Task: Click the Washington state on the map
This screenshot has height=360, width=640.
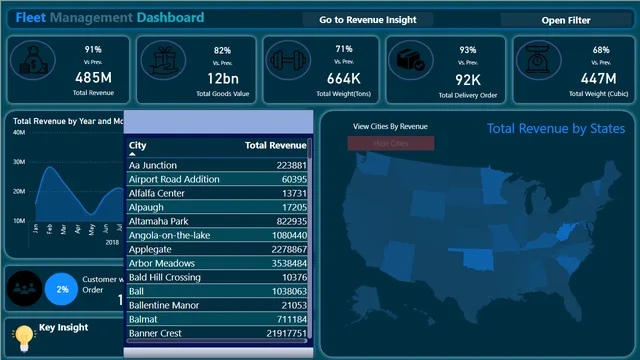Action: [x=373, y=164]
